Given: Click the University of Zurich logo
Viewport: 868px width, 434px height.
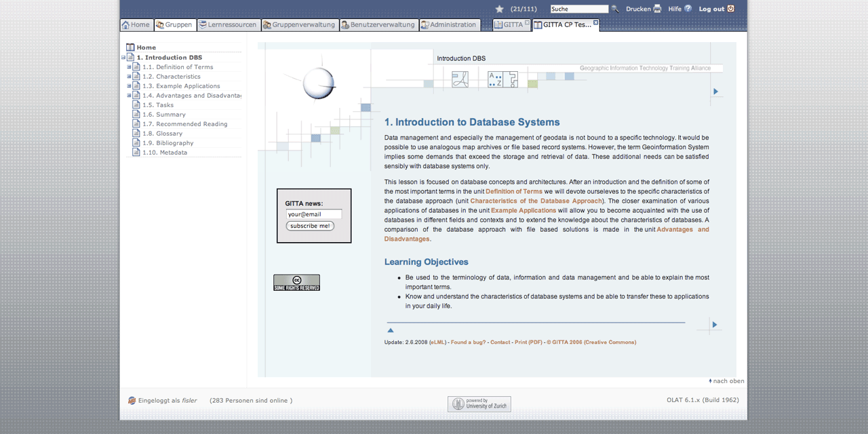Looking at the screenshot, I should pyautogui.click(x=479, y=404).
